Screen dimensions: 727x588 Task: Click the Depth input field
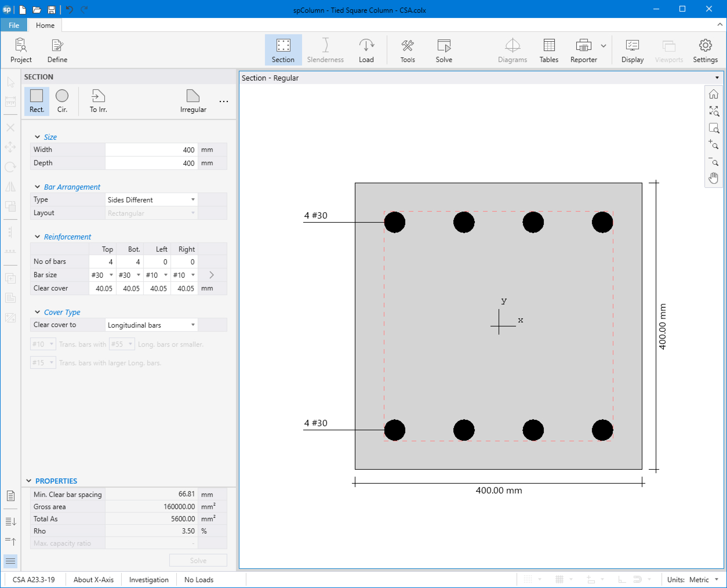coord(151,163)
